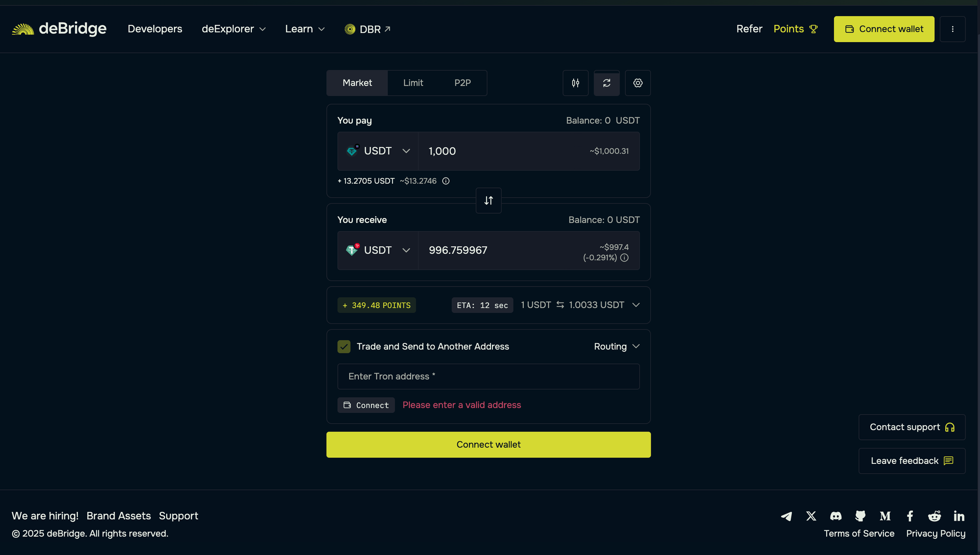The height and width of the screenshot is (555, 980).
Task: Open deBridge Discord icon in footer
Action: coord(835,516)
